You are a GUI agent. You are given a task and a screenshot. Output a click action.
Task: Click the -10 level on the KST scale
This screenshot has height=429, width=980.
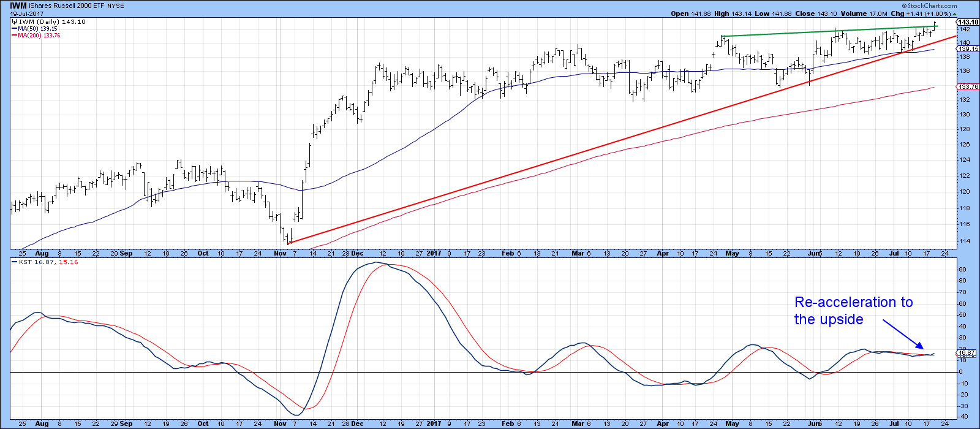coord(963,384)
